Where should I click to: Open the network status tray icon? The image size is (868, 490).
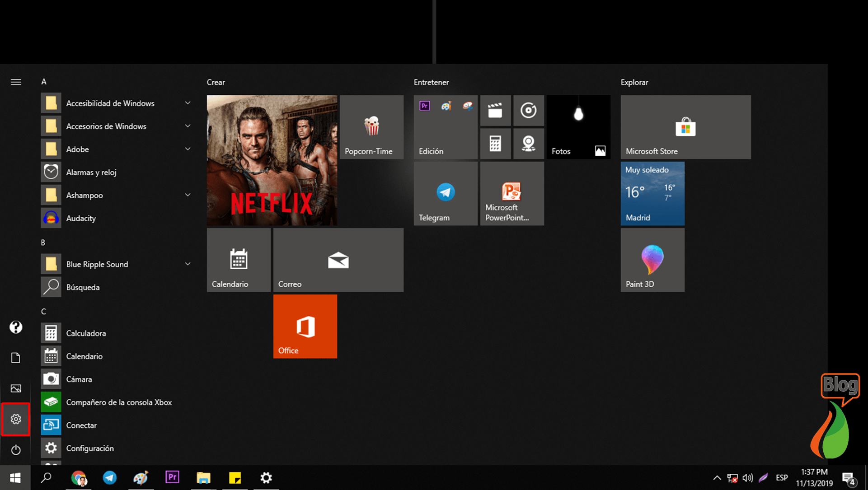click(732, 478)
